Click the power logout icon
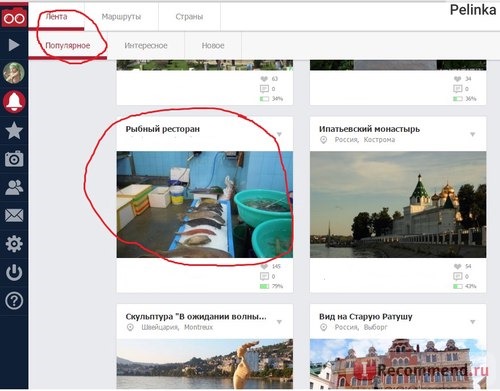The width and height of the screenshot is (500, 391). pos(14,272)
